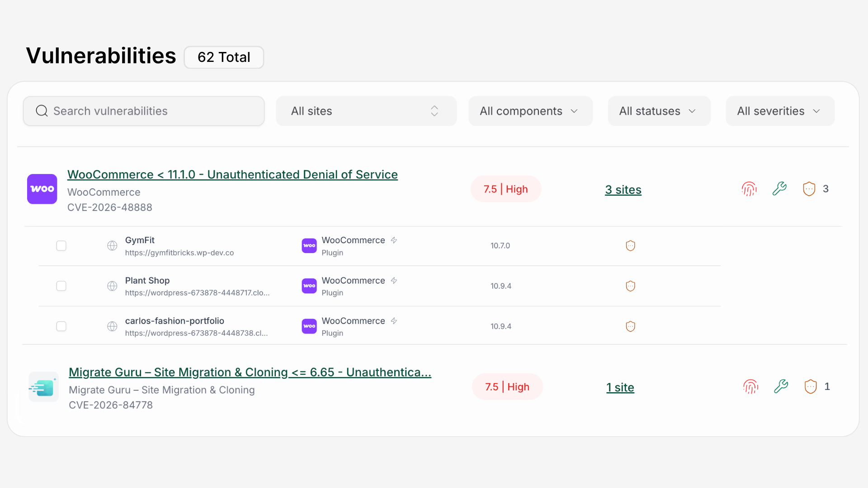Click the 1 site link
868x488 pixels.
620,387
